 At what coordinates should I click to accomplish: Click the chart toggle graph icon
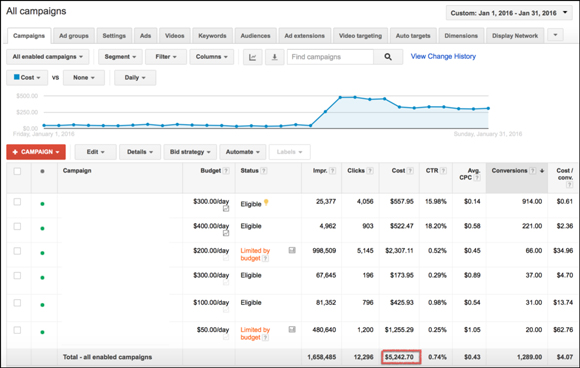pos(253,57)
